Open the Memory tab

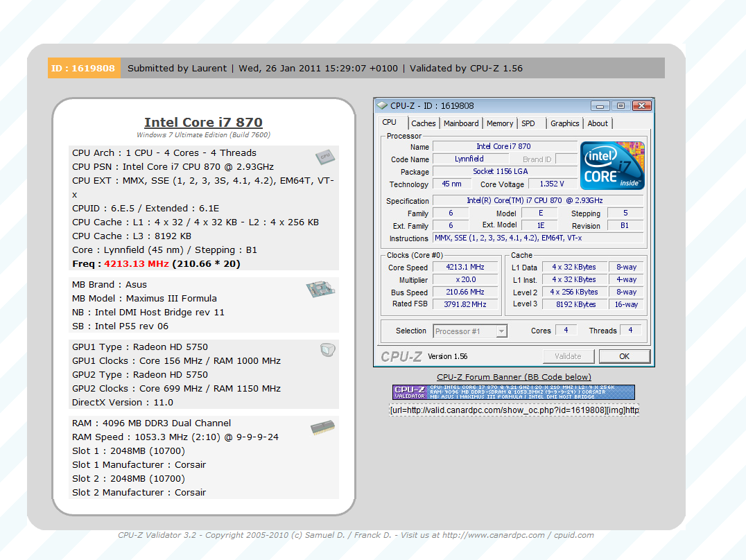500,123
